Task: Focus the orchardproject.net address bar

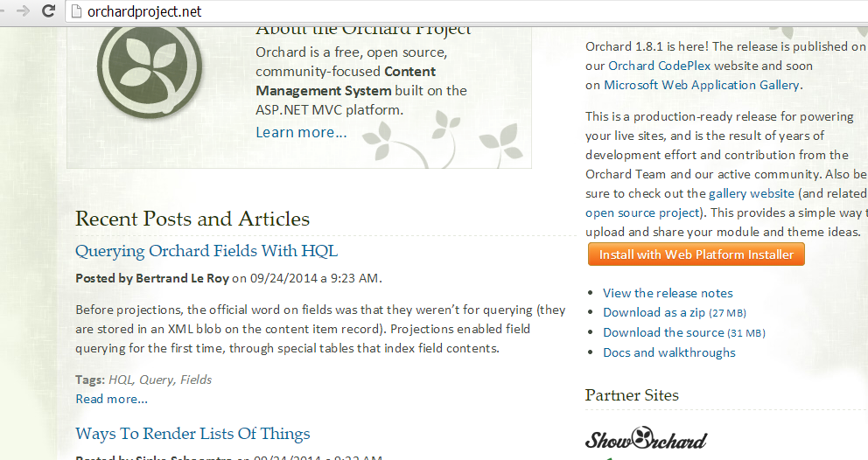Action: coord(466,11)
